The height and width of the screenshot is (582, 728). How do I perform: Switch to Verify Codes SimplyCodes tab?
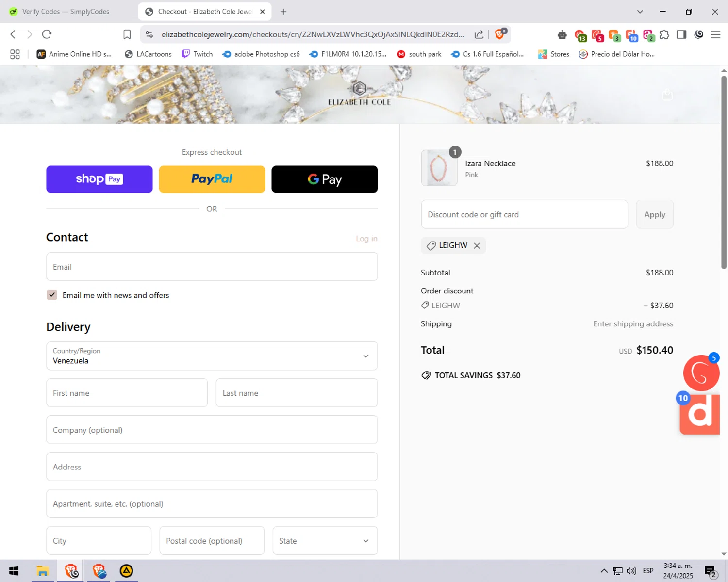tap(66, 12)
